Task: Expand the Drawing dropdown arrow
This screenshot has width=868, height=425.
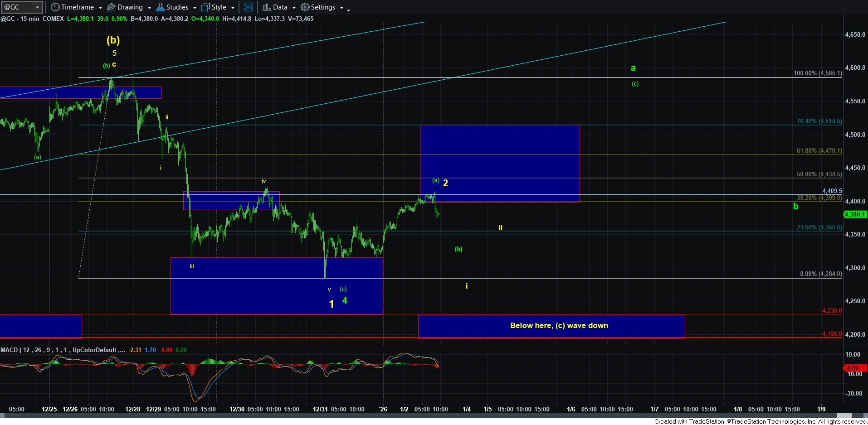Action: [149, 8]
